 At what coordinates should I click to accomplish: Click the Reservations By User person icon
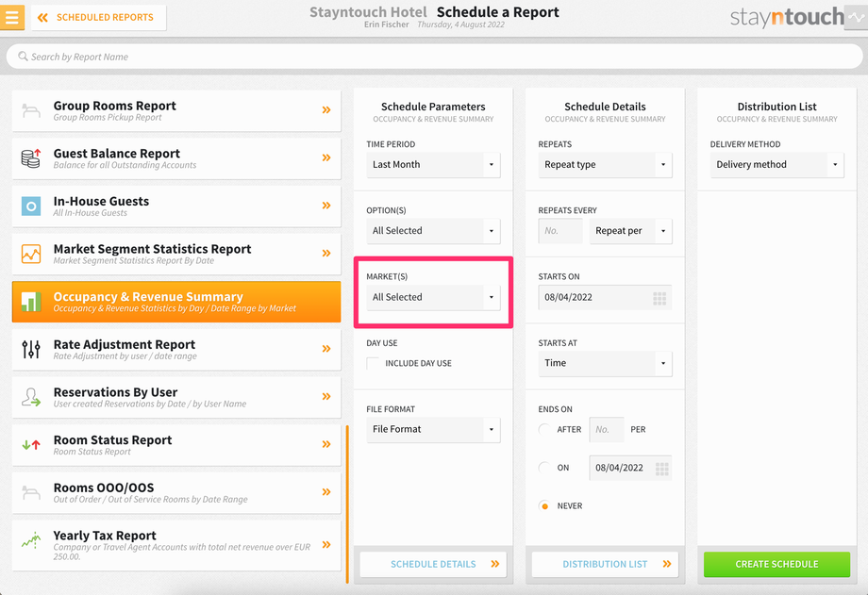pos(31,397)
